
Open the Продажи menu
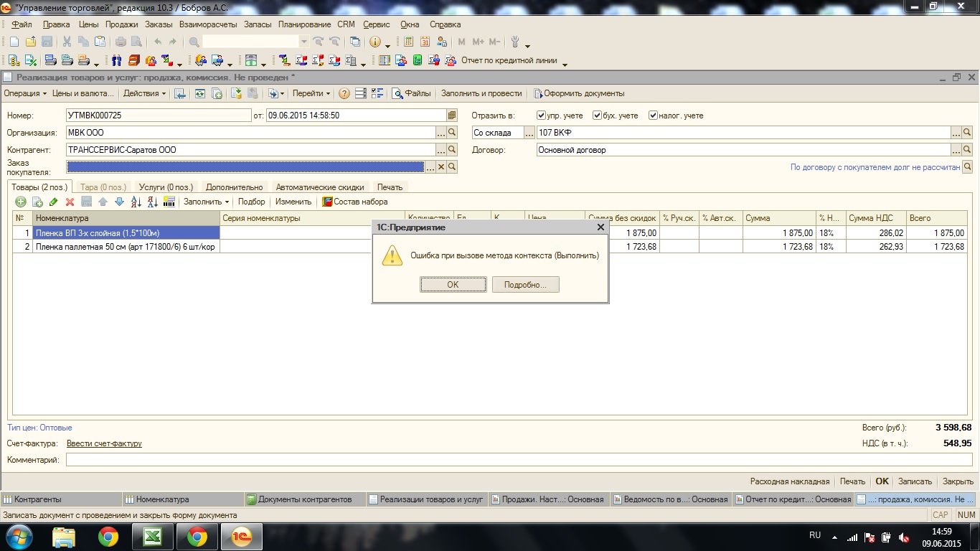tap(121, 24)
